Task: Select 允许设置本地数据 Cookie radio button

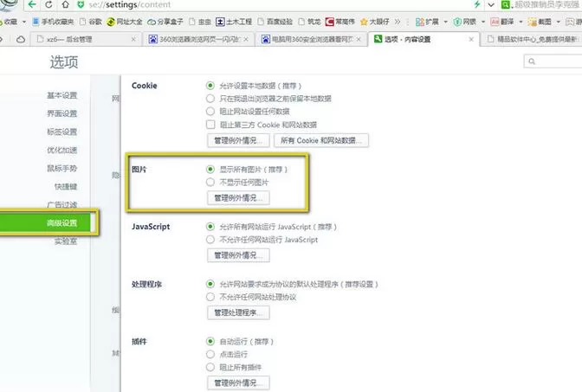Action: (x=210, y=86)
